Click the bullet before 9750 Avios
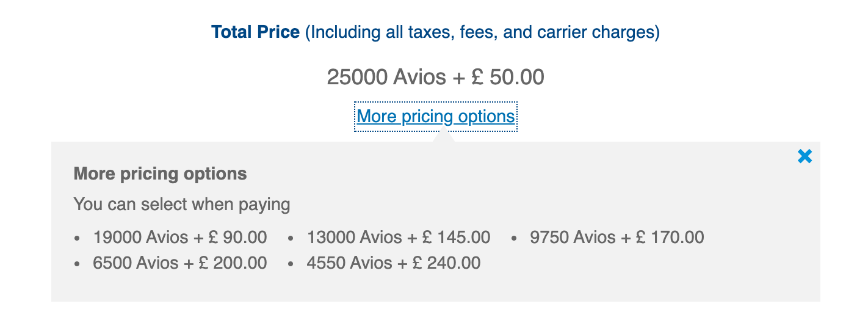 click(514, 238)
